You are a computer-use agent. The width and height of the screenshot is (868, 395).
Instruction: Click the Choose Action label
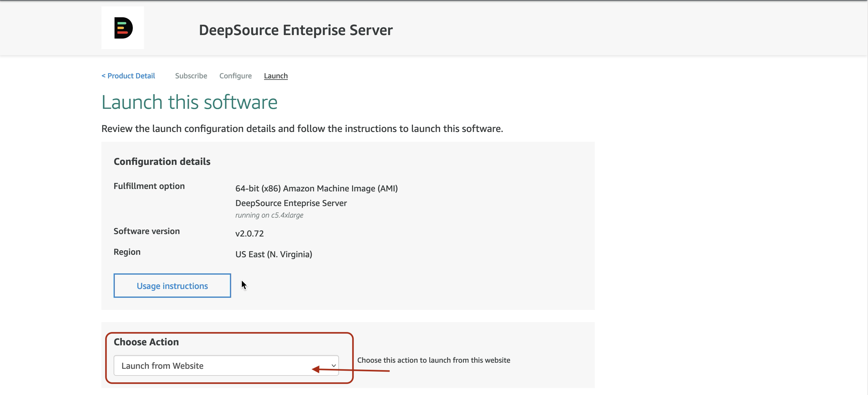(x=146, y=342)
